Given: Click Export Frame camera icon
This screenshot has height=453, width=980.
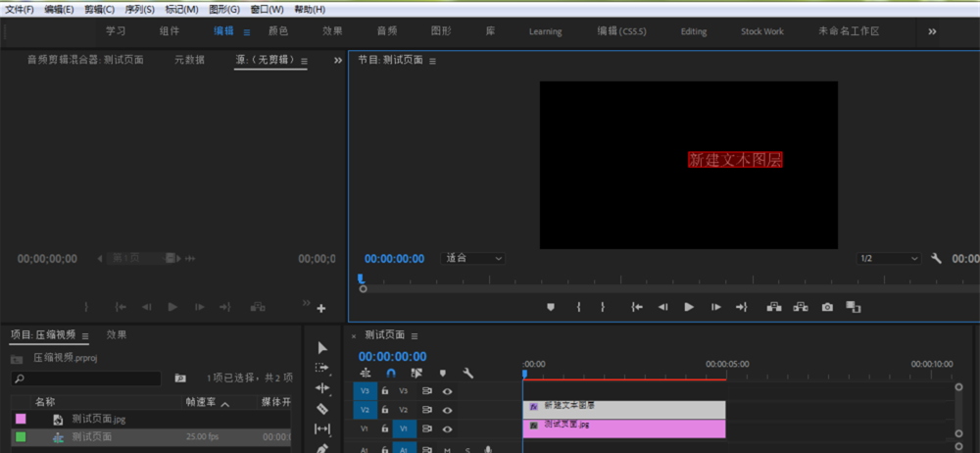Looking at the screenshot, I should pos(827,307).
